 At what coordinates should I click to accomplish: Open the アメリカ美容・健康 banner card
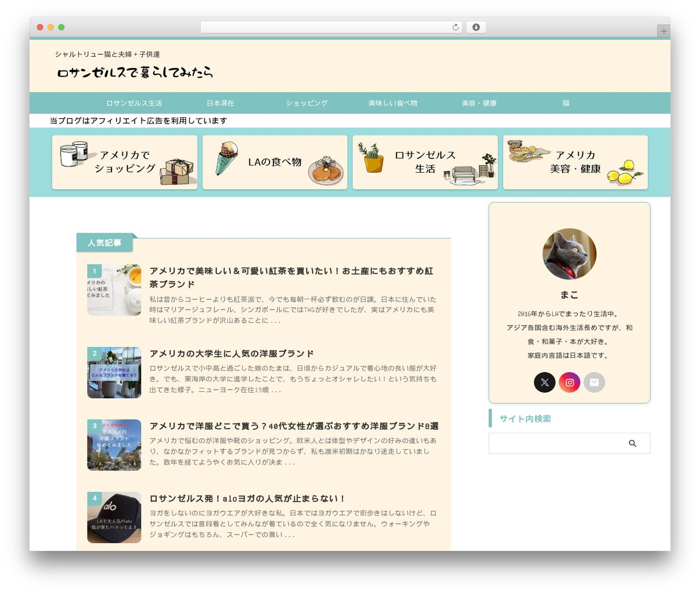pyautogui.click(x=575, y=162)
